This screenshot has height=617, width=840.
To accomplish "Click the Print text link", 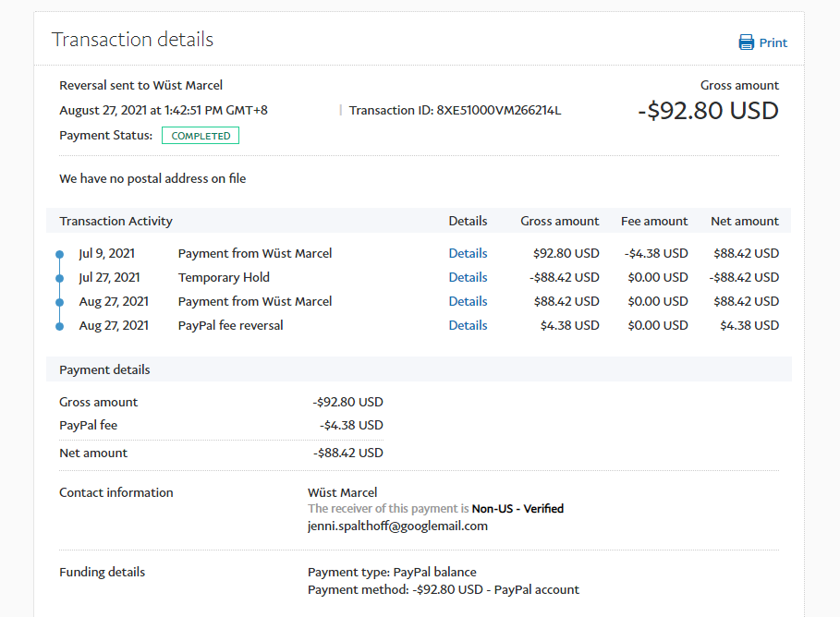I will pos(773,42).
